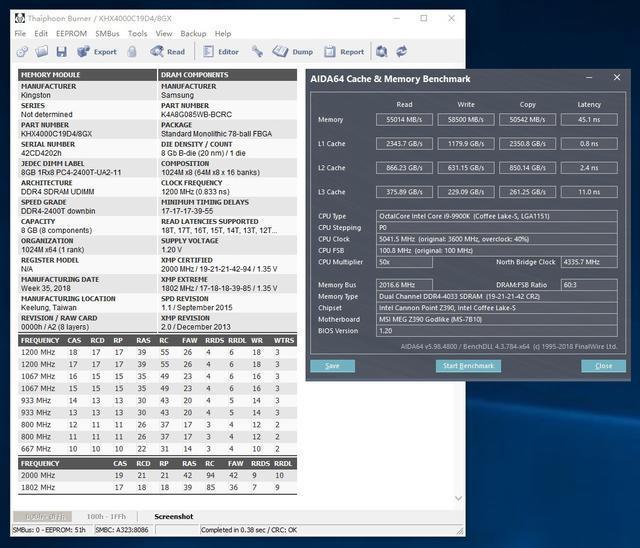
Task: Click the Motherboard MSI MEG Z390 Godlike field
Action: point(497,319)
